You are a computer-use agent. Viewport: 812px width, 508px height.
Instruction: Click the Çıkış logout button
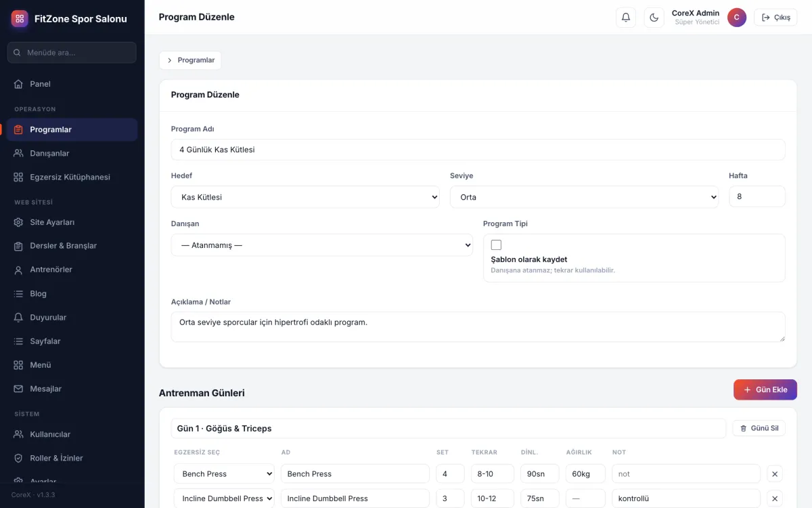coord(775,18)
